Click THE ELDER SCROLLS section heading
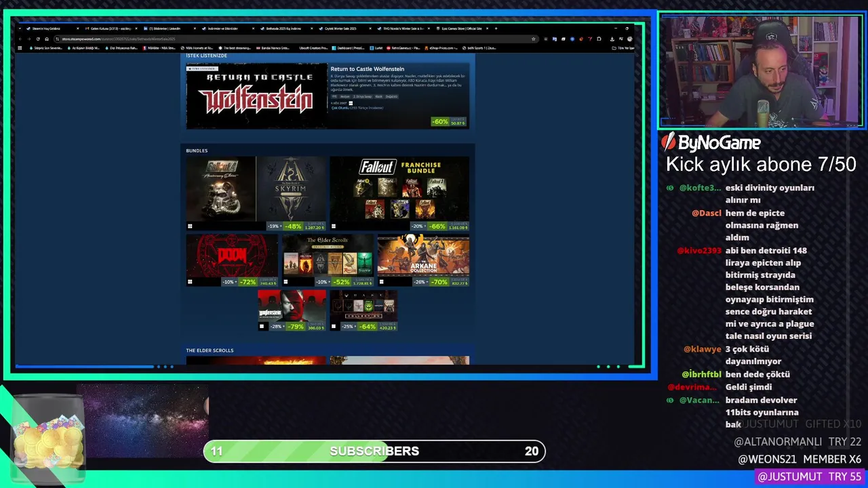The image size is (868, 488). point(210,350)
